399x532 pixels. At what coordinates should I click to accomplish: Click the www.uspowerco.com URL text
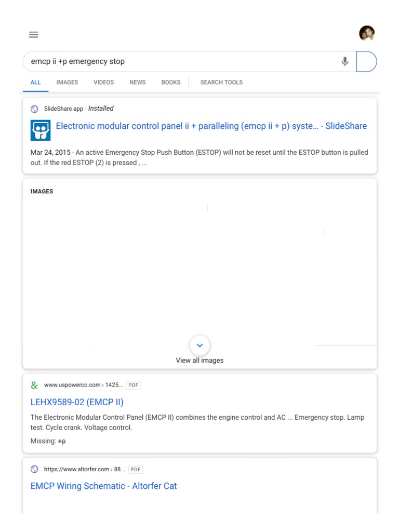coord(84,385)
